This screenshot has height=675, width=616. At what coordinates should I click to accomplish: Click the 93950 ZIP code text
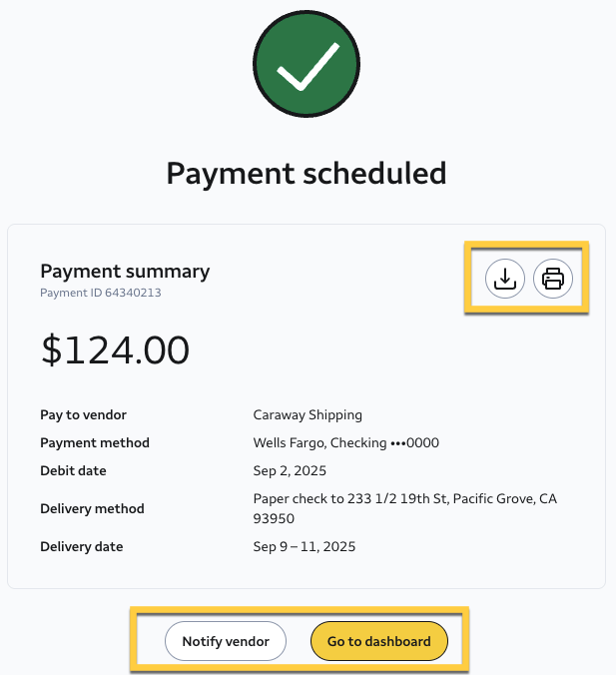[274, 519]
